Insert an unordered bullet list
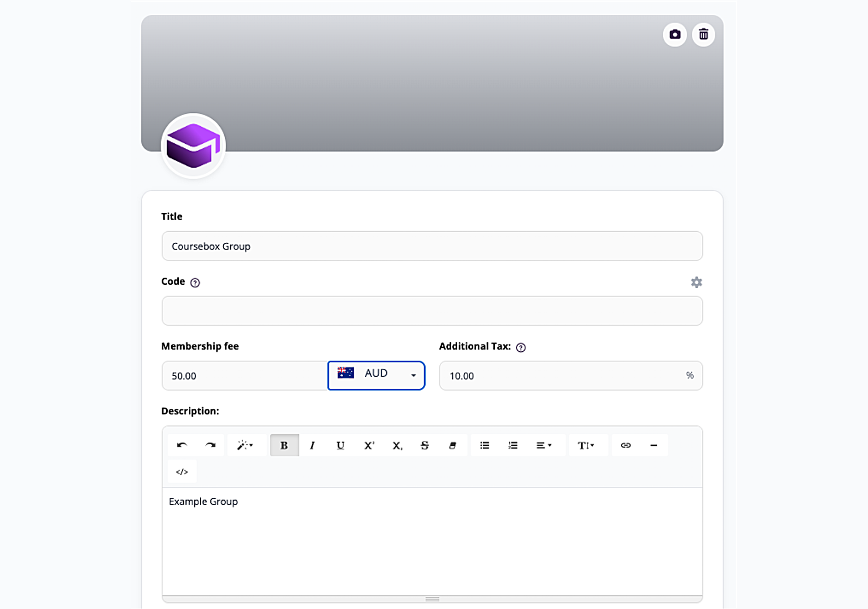The width and height of the screenshot is (868, 609). 485,445
